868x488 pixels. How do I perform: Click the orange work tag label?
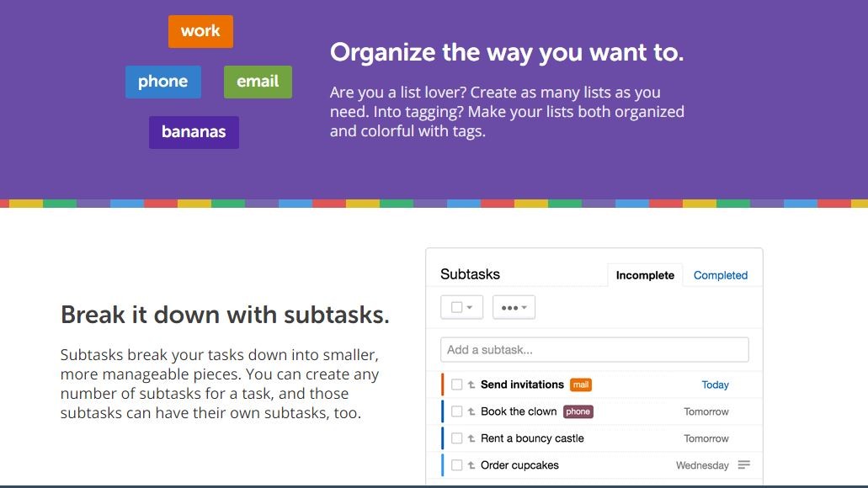pos(200,31)
